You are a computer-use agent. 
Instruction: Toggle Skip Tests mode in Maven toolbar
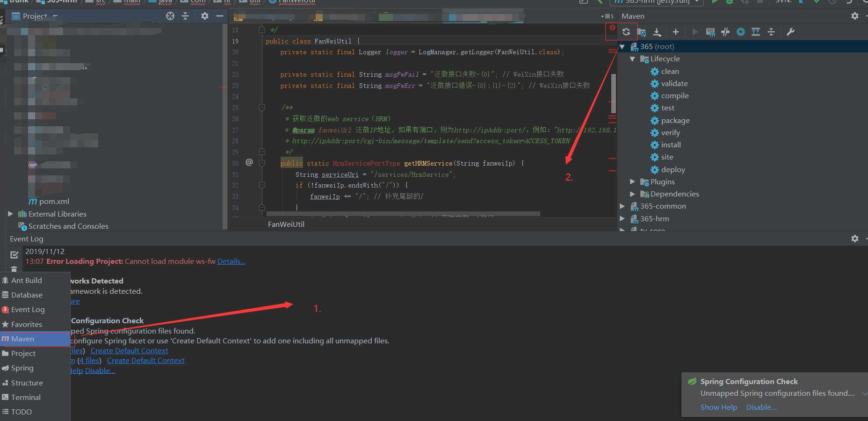(x=741, y=32)
